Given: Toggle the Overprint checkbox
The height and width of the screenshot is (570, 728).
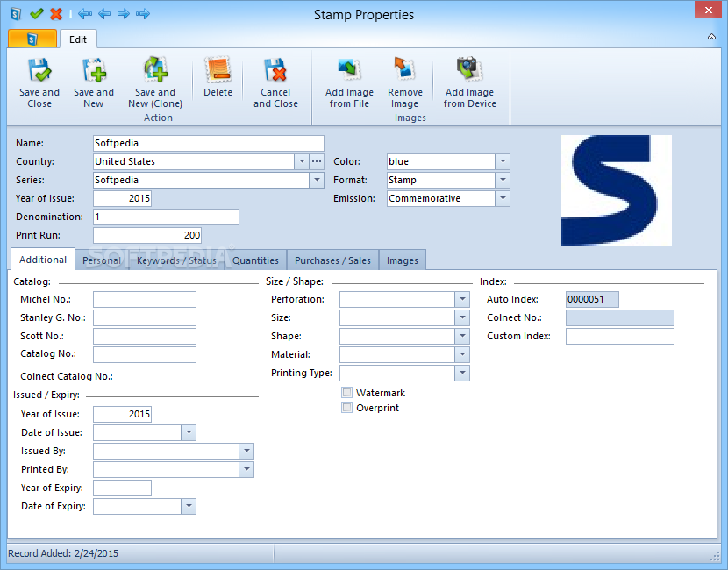Looking at the screenshot, I should coord(346,408).
